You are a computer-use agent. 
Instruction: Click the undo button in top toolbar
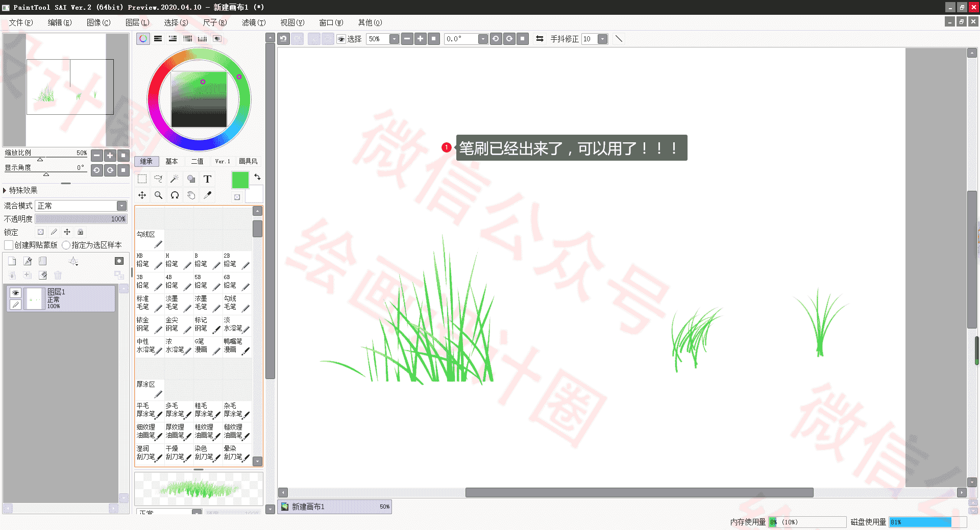pyautogui.click(x=284, y=39)
